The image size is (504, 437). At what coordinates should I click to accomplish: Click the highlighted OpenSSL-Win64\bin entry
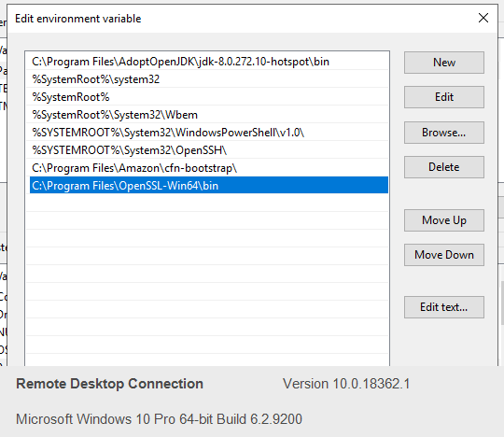pyautogui.click(x=209, y=185)
